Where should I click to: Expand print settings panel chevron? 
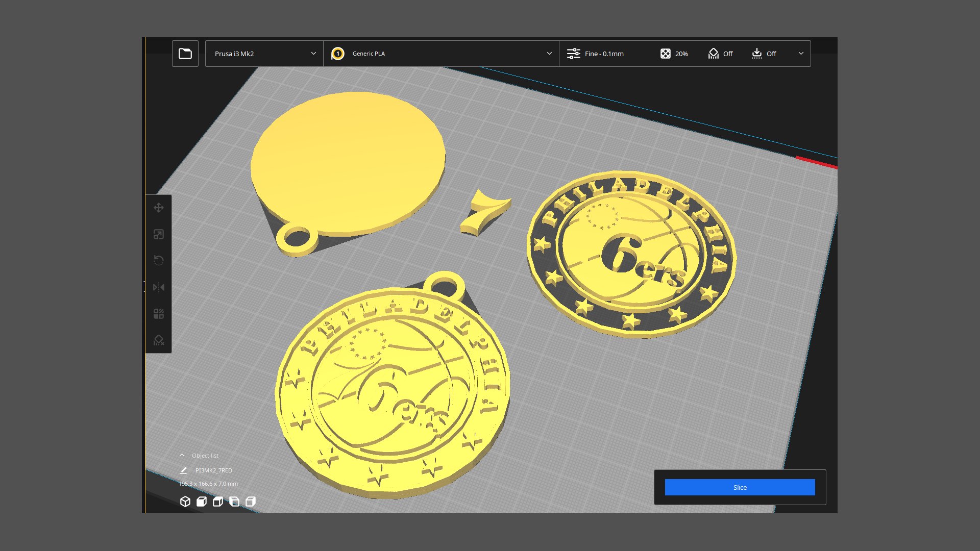[x=800, y=54]
